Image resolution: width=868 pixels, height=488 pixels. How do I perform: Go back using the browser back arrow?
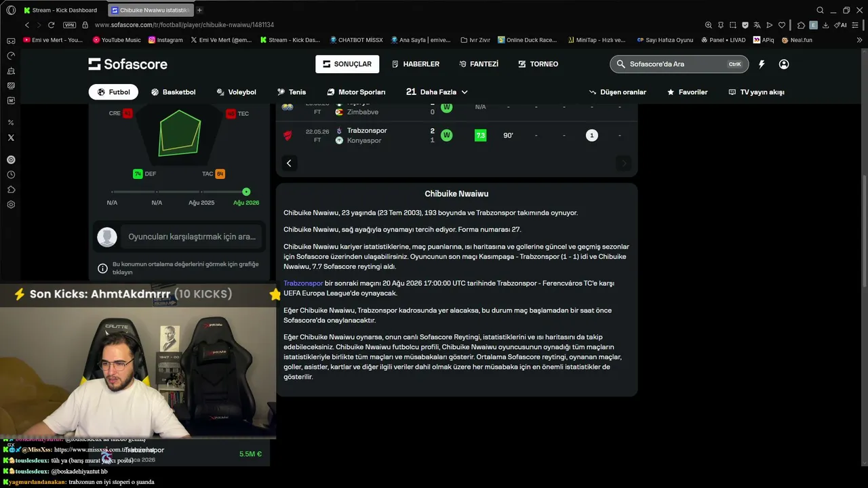point(27,25)
